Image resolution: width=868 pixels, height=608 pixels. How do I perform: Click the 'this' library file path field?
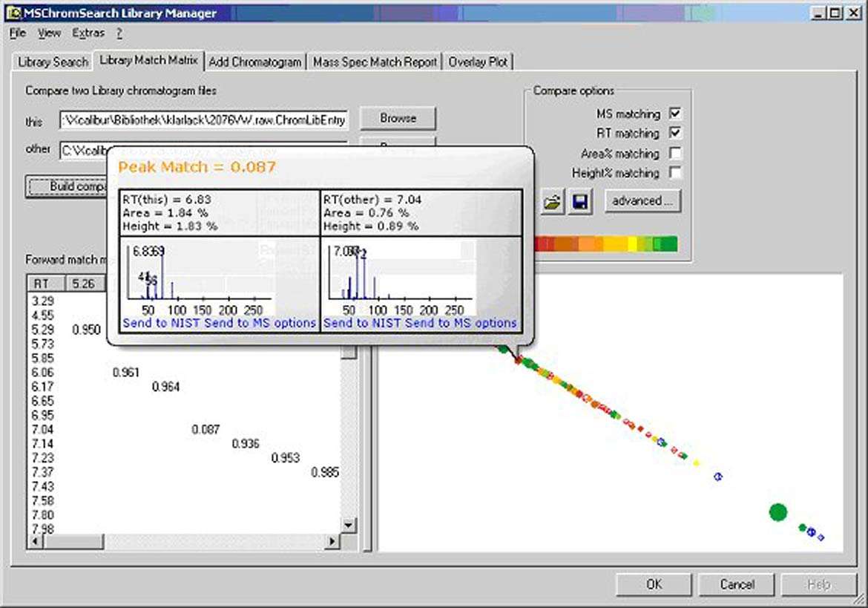204,120
